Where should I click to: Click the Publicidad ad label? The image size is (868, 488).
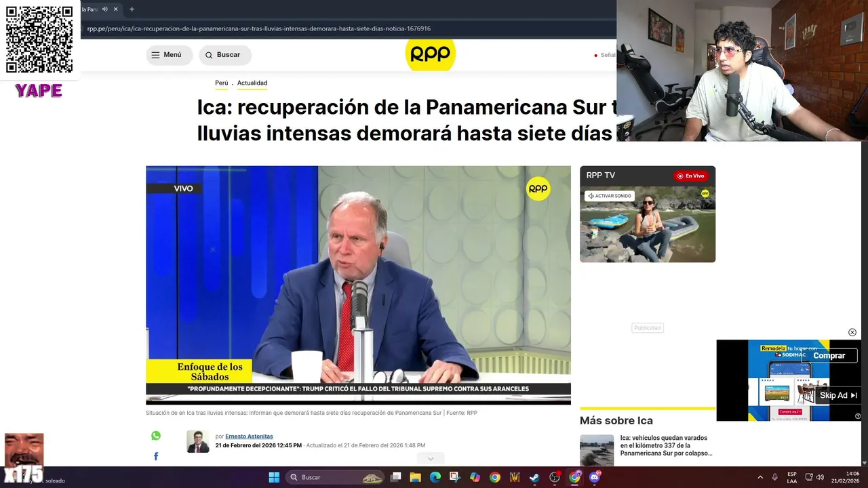(647, 328)
